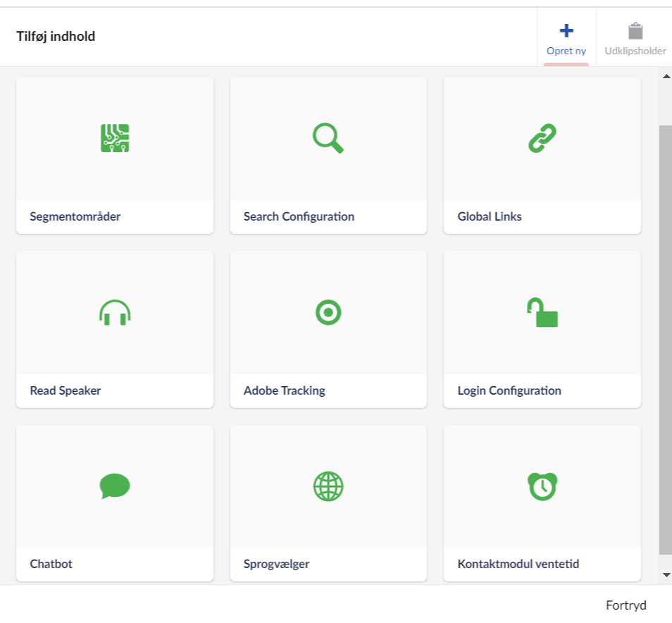
Task: Select the Search Configuration magnifier icon
Action: (x=328, y=138)
